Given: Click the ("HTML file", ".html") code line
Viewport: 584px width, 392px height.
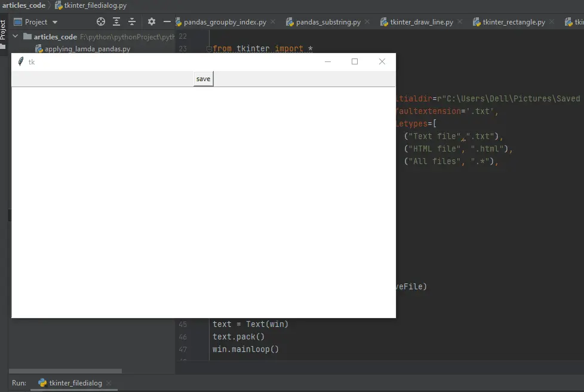Looking at the screenshot, I should (x=458, y=149).
